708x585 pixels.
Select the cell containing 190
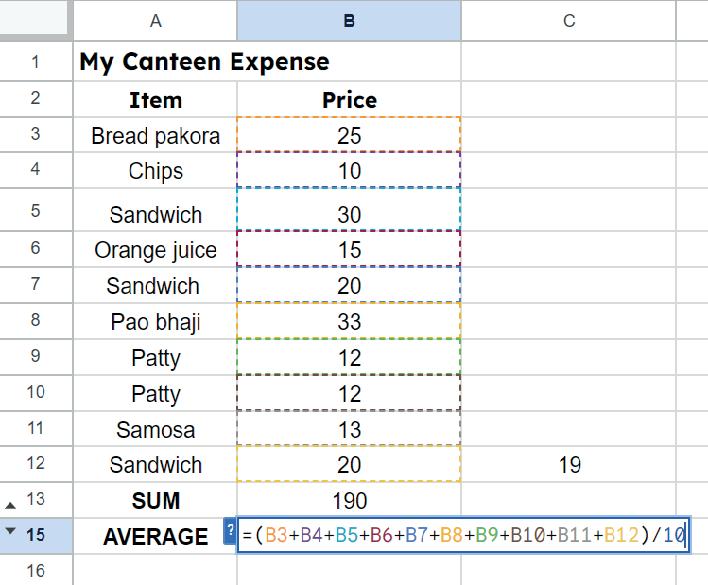pos(349,500)
